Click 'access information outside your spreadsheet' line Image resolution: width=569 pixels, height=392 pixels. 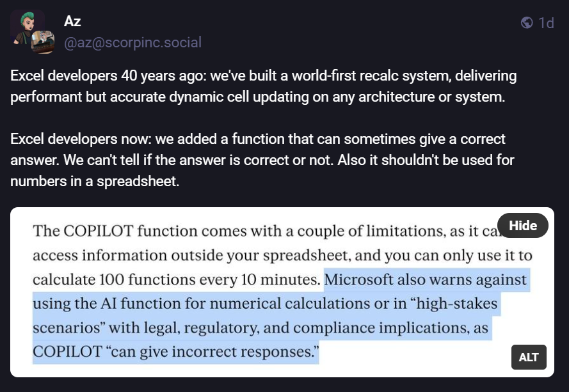point(184,256)
